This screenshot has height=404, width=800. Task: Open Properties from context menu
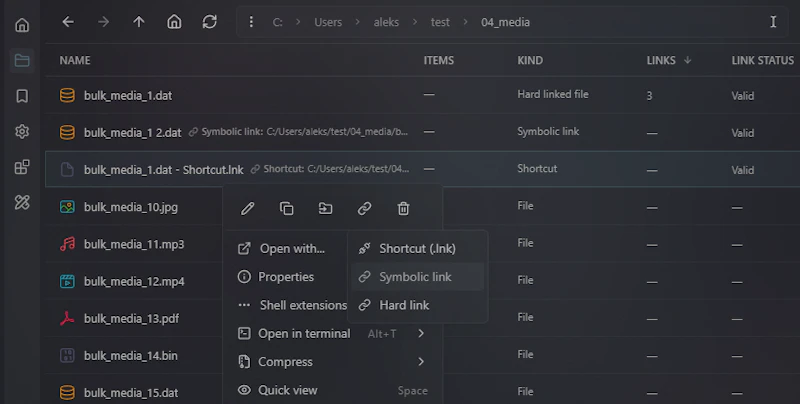pos(286,277)
